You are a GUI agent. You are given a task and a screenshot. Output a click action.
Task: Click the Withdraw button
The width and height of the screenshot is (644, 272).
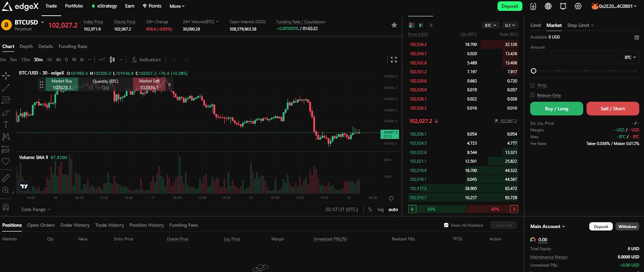627,226
